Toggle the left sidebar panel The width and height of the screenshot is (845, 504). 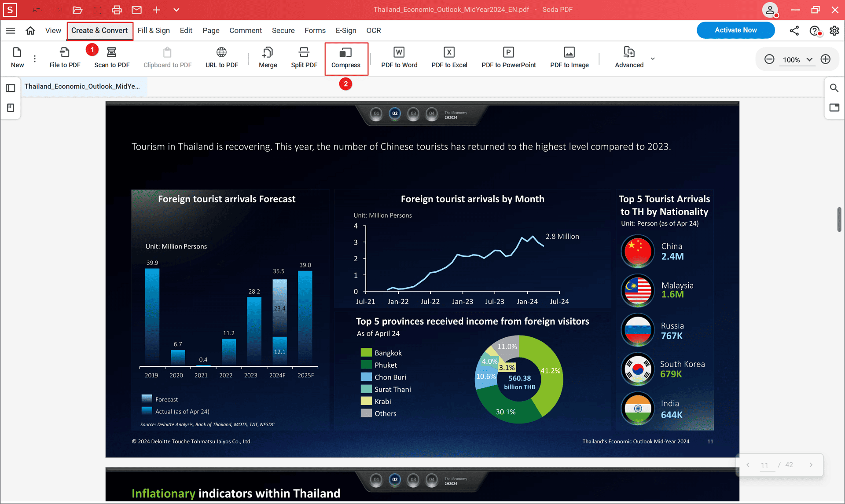point(11,88)
